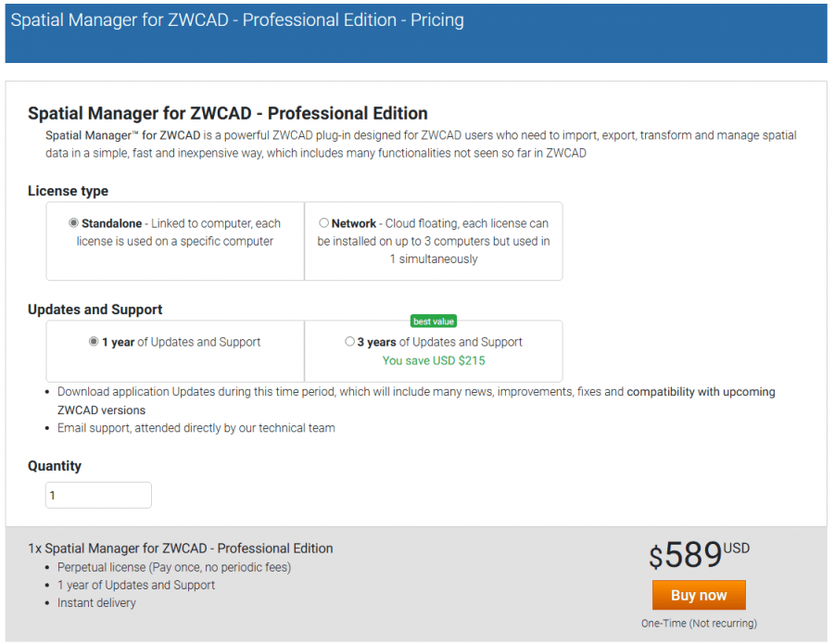Click the Updates and Support section label
The height and width of the screenshot is (644, 834).
(96, 309)
